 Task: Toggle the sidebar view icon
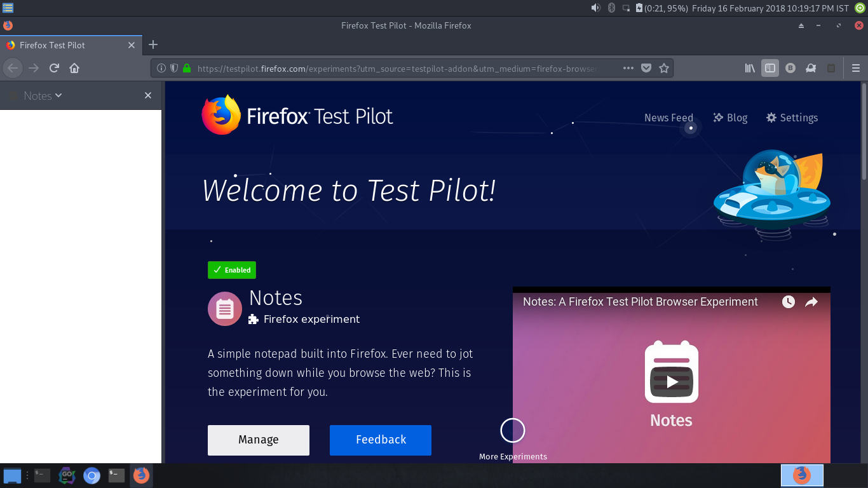[x=770, y=68]
